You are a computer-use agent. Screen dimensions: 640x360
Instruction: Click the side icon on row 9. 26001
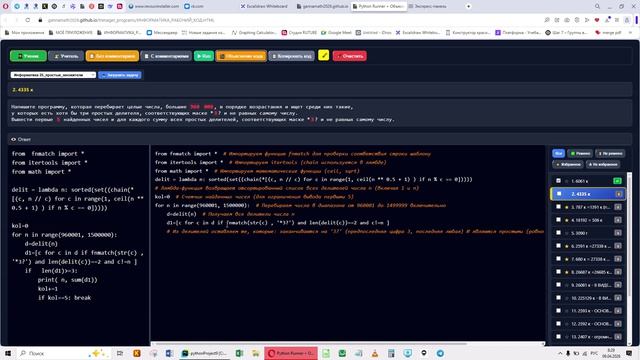coord(618,285)
